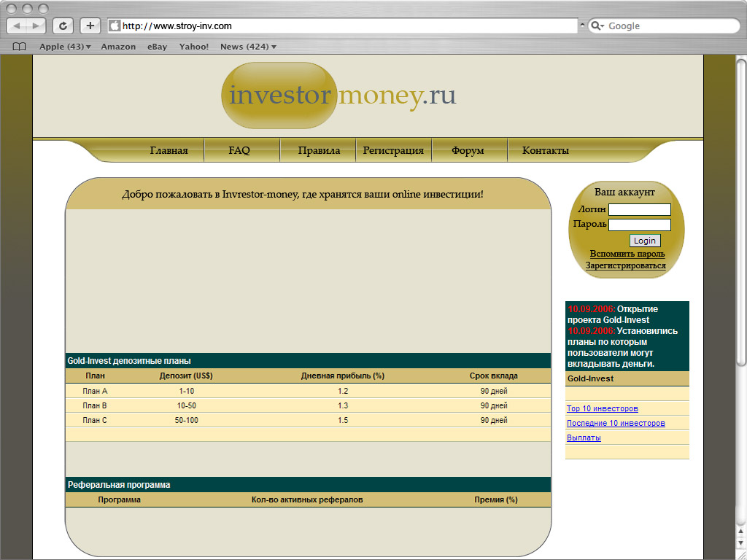Viewport: 747px width, 560px height.
Task: Open the Top 10 инвесторов link
Action: (x=602, y=408)
